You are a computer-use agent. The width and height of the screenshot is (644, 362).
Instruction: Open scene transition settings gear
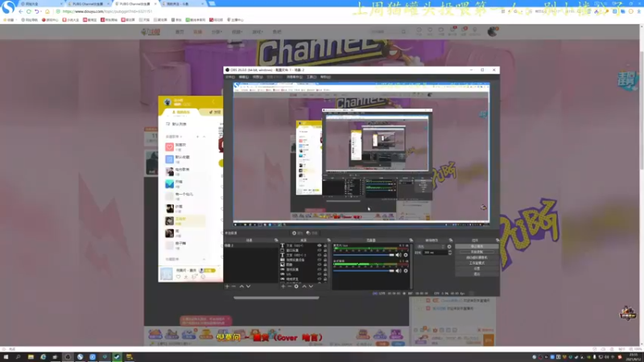[x=449, y=247]
